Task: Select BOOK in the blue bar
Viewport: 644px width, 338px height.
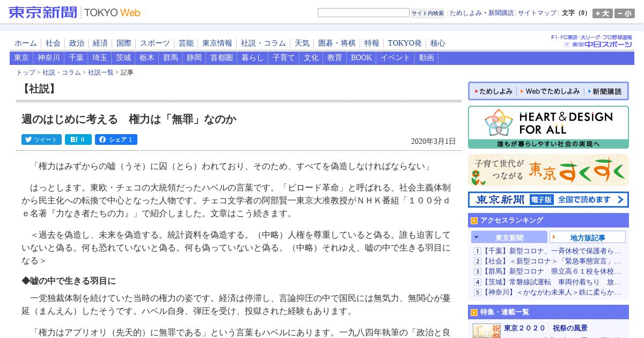Action: point(362,58)
